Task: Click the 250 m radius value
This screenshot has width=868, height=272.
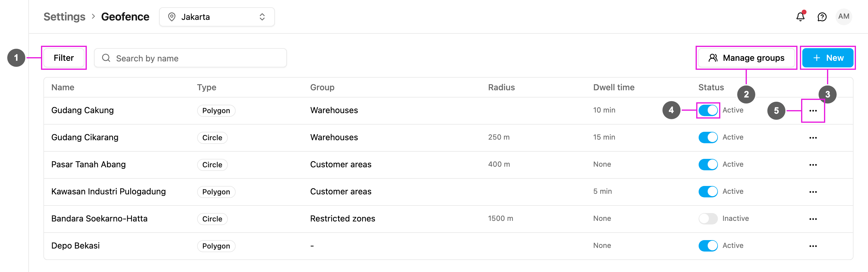Action: click(499, 137)
